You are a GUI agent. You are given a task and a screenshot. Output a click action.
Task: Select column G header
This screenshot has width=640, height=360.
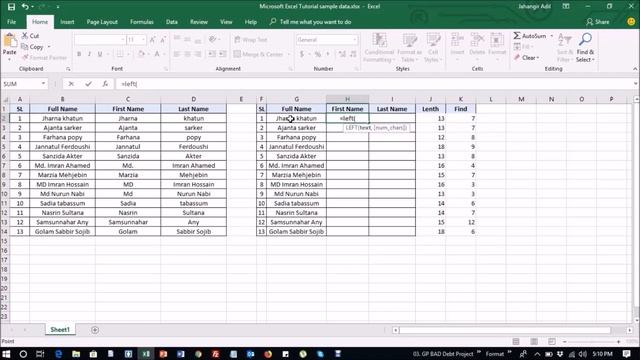(x=296, y=99)
